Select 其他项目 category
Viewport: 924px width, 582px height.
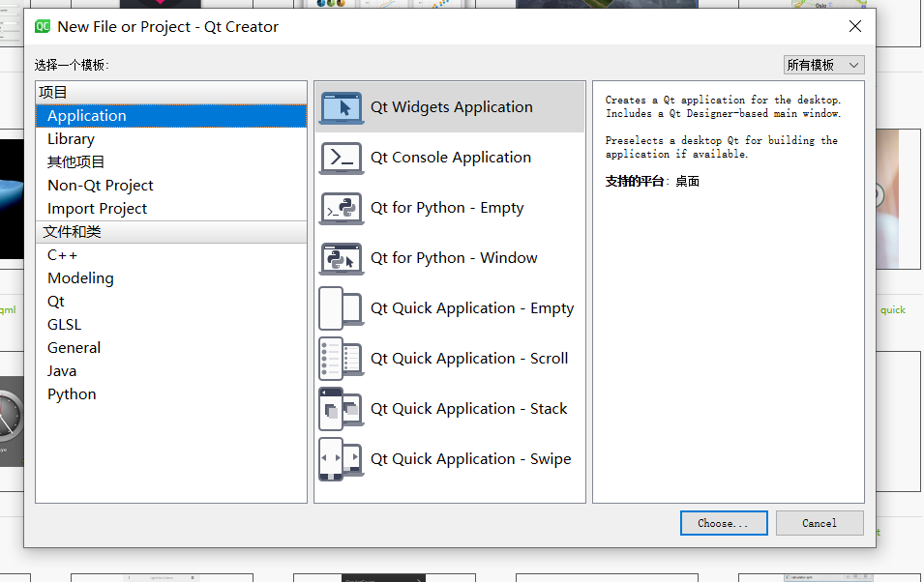[171, 162]
